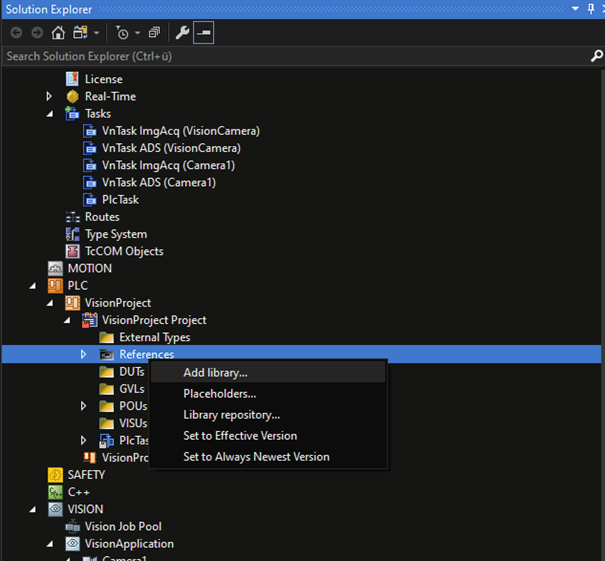Collapse the VISION node
Viewport: 605px width, 561px height.
(x=33, y=510)
